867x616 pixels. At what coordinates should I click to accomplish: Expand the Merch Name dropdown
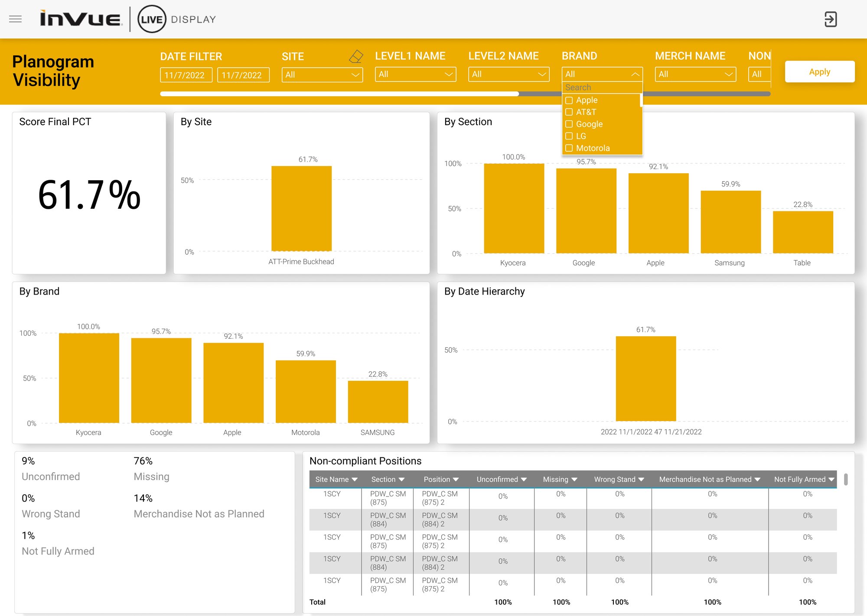point(695,75)
